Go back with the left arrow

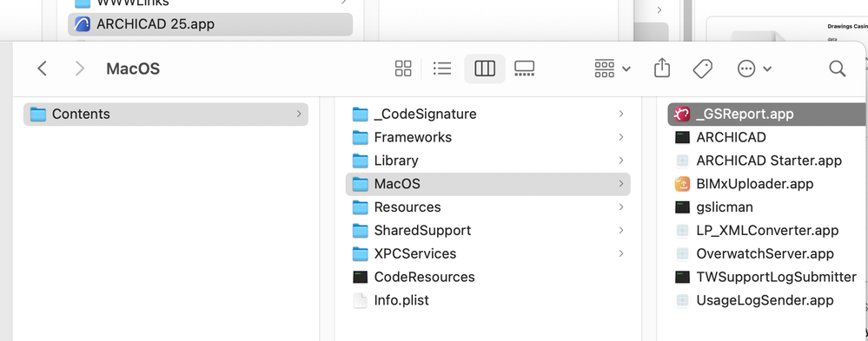click(42, 69)
